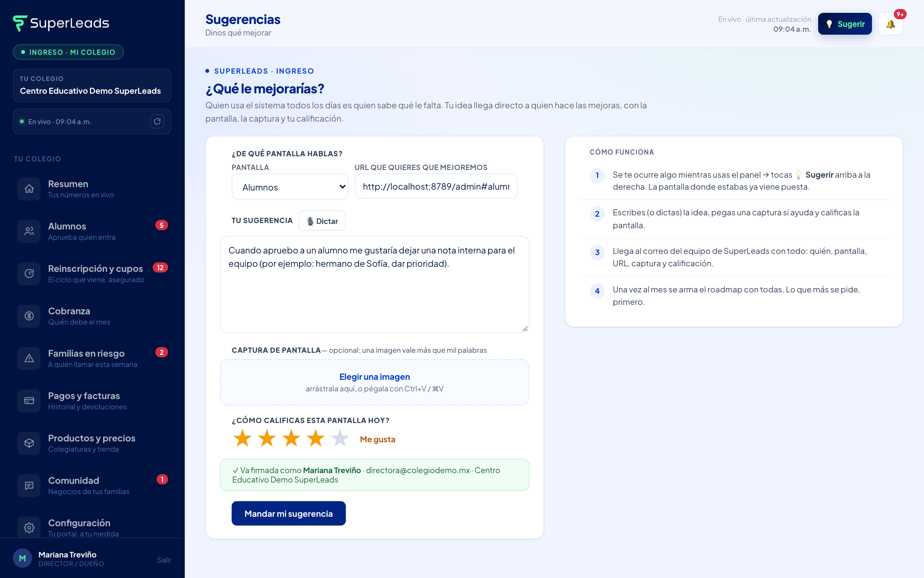Viewport: 924px width, 578px height.
Task: Click Elegir una imagen link
Action: click(375, 377)
